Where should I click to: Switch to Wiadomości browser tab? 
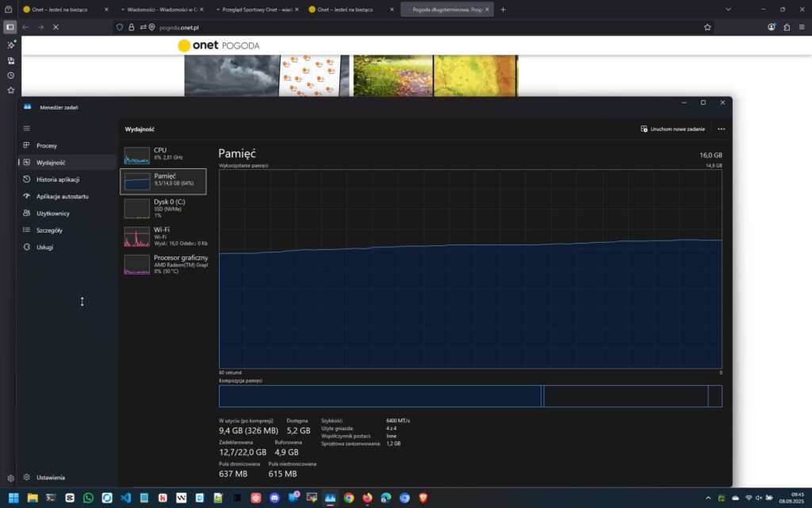(159, 10)
